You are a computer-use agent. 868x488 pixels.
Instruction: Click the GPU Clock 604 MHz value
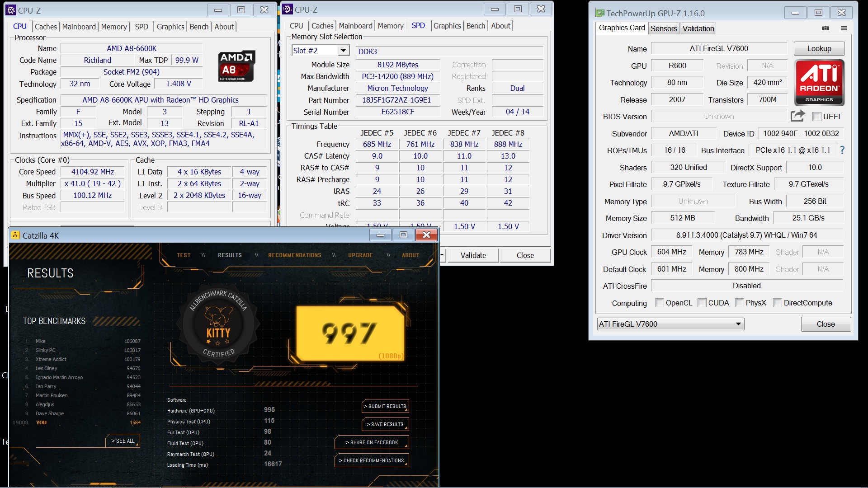tap(671, 252)
